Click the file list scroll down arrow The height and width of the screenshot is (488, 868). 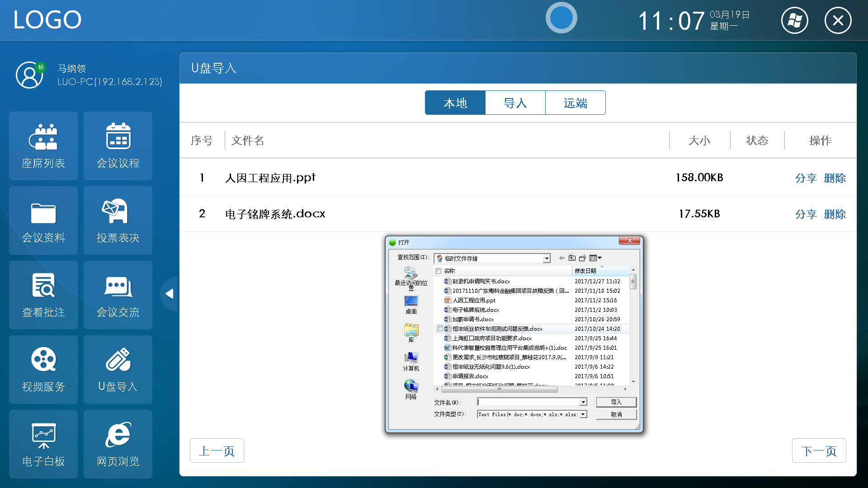[633, 382]
